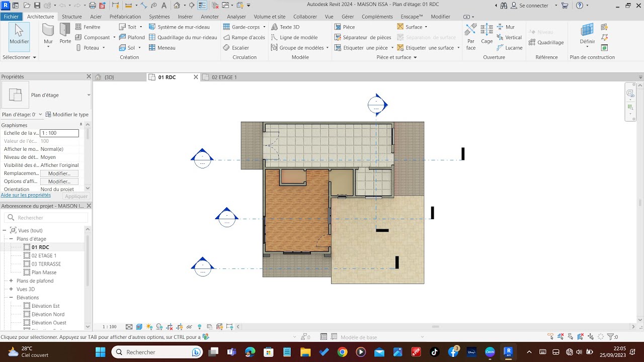Click the view's horizontal scrollbar thumb
Viewport: 644px width, 362px height.
coord(435,327)
